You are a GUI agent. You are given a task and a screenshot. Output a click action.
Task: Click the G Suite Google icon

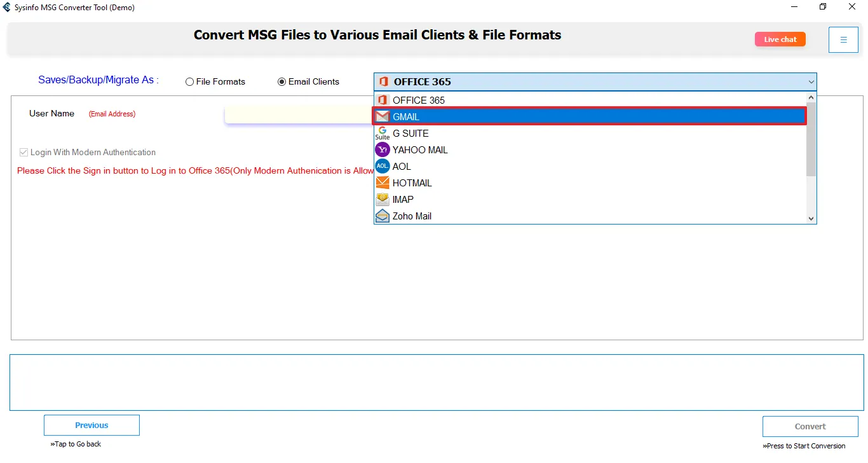click(x=383, y=133)
